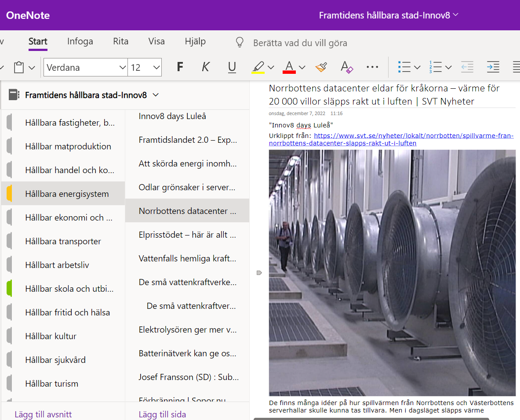Open section Hållbar handel och ko...
Viewport: 520px width, 420px height.
coord(63,170)
